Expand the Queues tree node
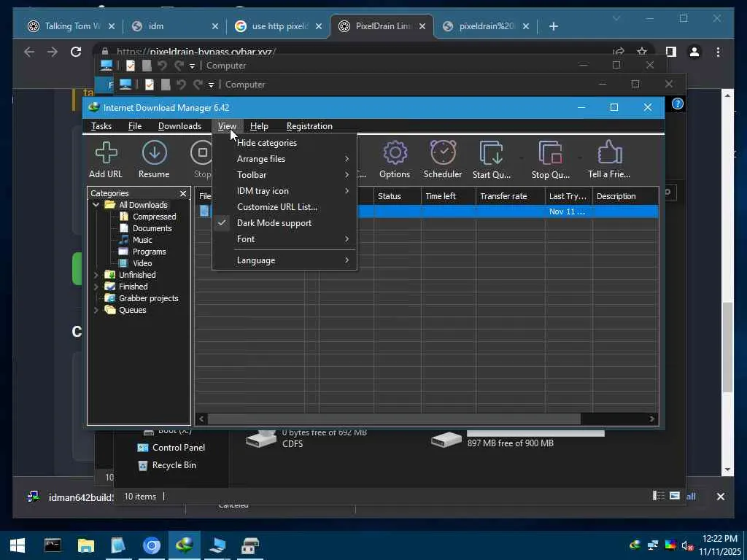 coord(96,310)
